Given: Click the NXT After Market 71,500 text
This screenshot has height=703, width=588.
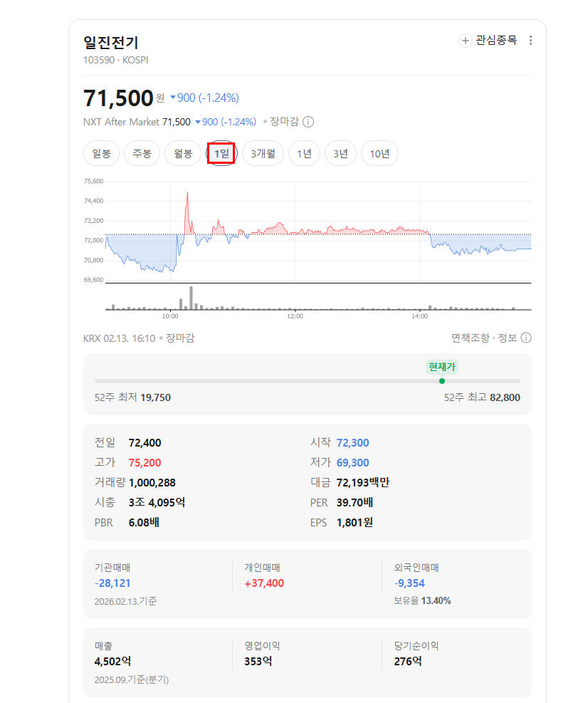Looking at the screenshot, I should point(137,122).
